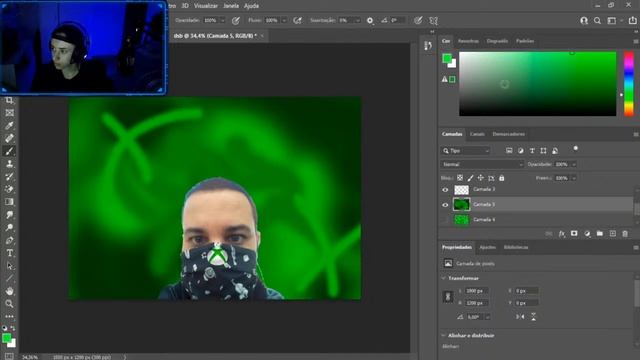Toggle lock all on layer
Viewport: 640px width, 360px height.
(502, 178)
